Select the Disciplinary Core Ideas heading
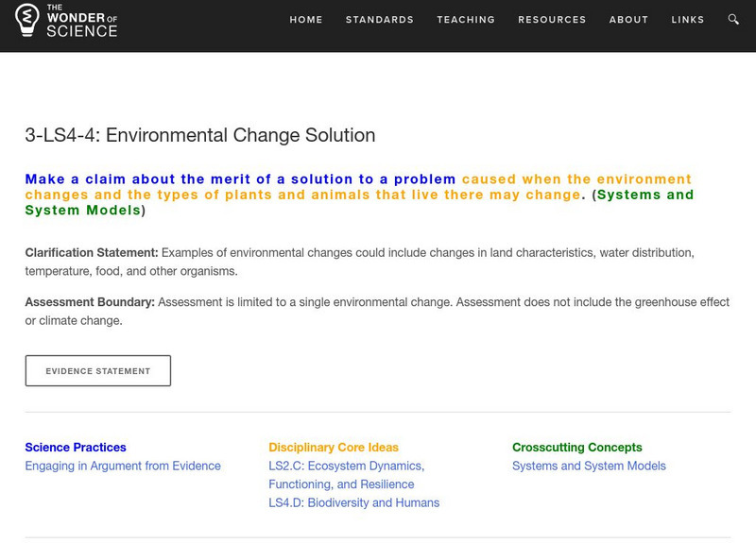Viewport: 756px width, 543px height. (334, 448)
